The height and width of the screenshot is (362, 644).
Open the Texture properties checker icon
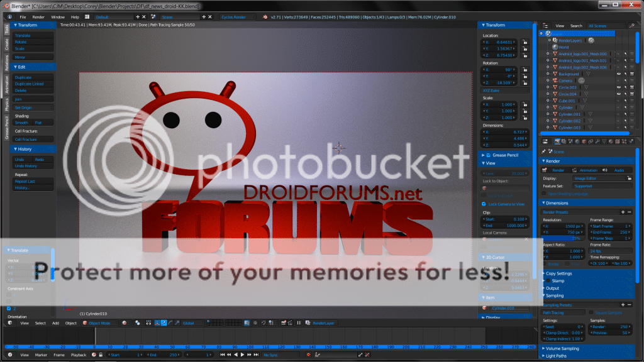pyautogui.click(x=618, y=141)
